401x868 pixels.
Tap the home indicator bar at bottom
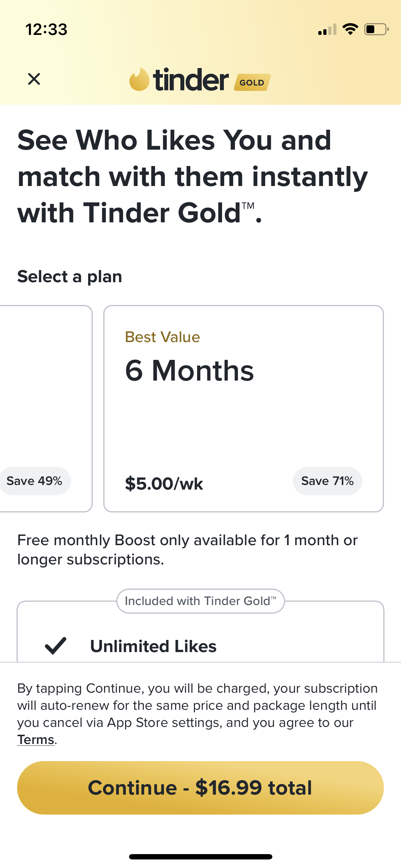[x=200, y=857]
